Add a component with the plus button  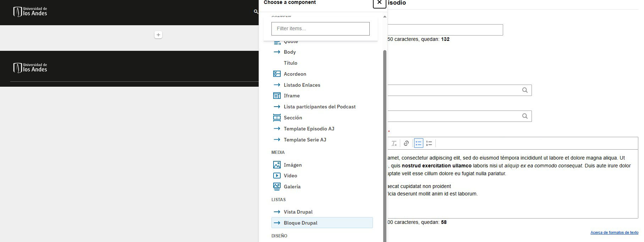pyautogui.click(x=158, y=35)
